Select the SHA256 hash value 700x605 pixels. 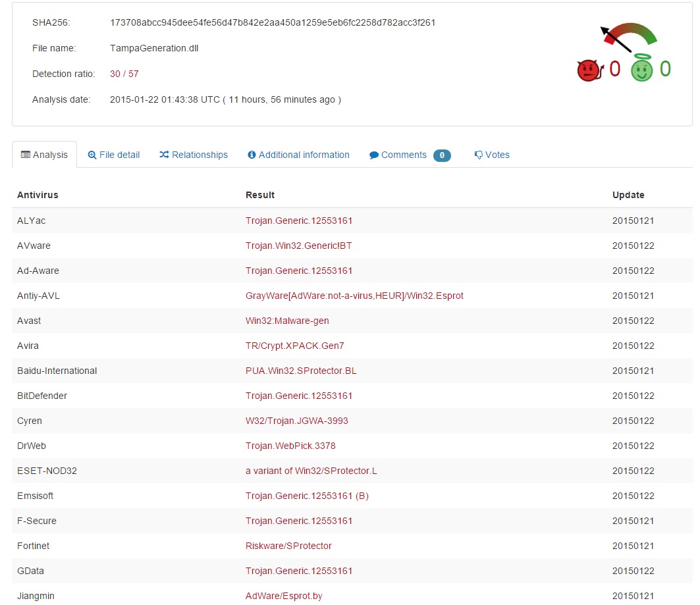(x=273, y=22)
